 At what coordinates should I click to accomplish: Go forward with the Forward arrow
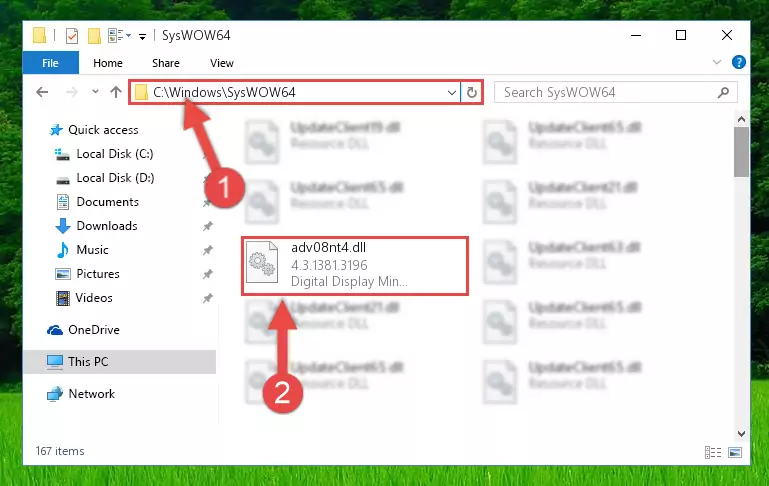[72, 92]
